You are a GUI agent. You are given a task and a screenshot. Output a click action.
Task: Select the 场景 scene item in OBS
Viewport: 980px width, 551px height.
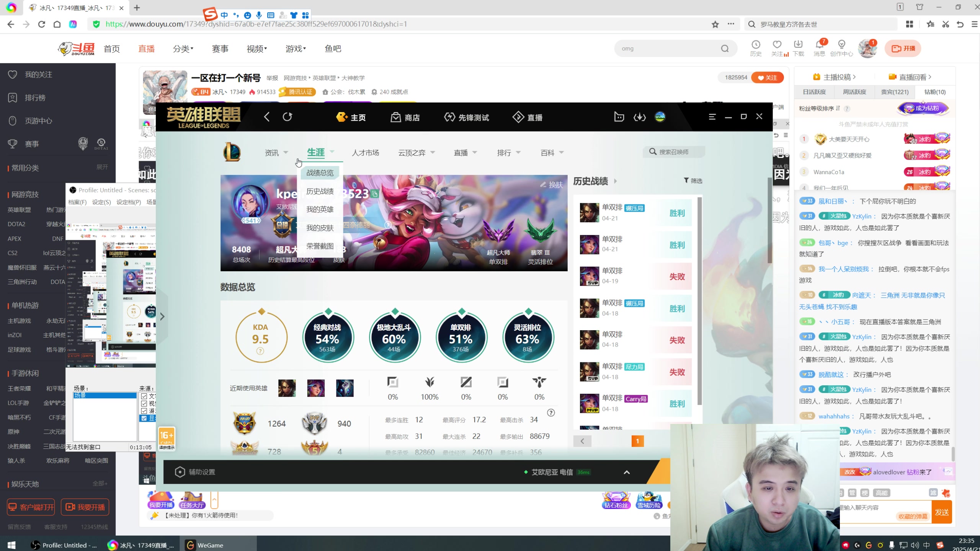[x=105, y=396]
